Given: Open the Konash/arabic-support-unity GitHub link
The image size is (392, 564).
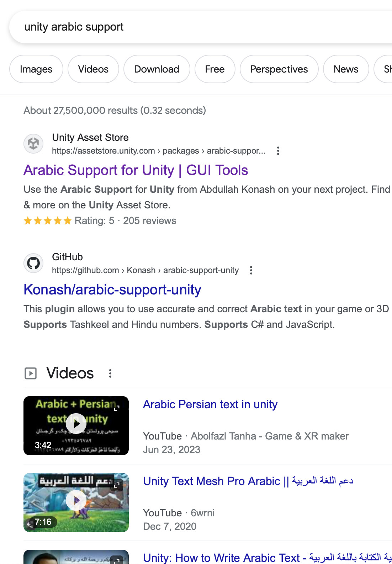Looking at the screenshot, I should coord(112,290).
